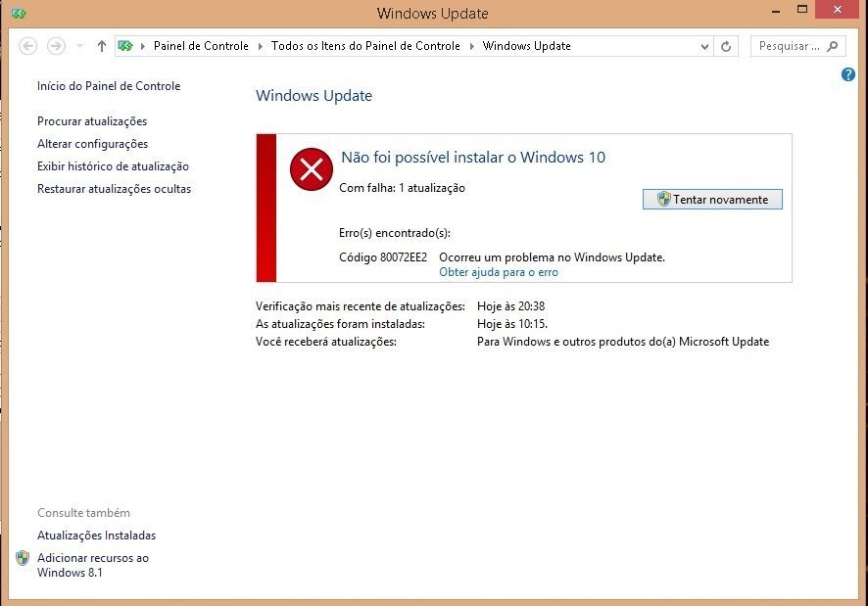The width and height of the screenshot is (868, 606).
Task: Minimize the Windows Update window
Action: (x=776, y=11)
